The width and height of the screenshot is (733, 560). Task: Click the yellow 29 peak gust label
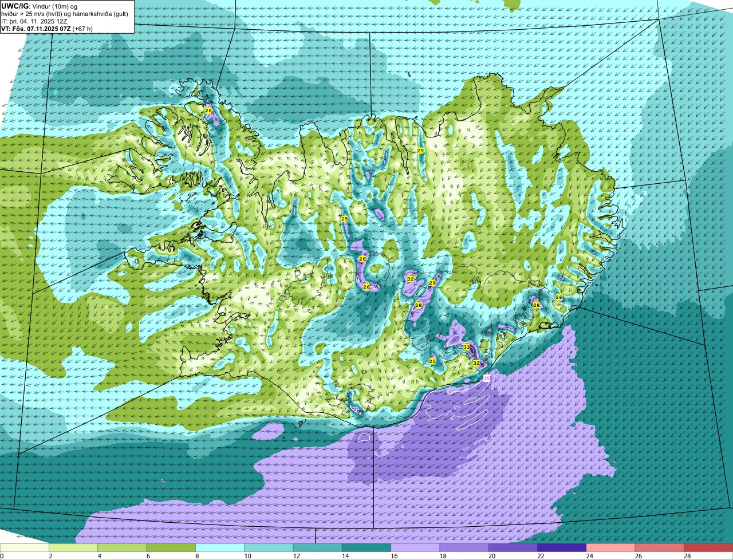click(x=432, y=283)
